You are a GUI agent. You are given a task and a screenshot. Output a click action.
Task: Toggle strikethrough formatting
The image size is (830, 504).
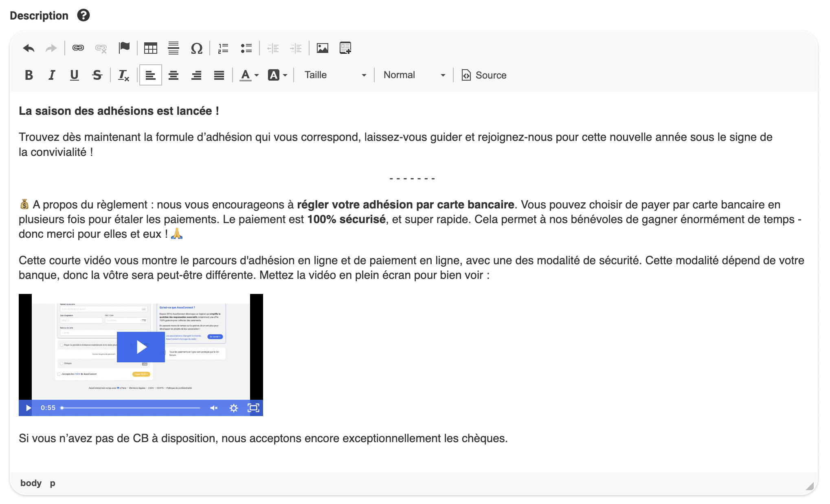(x=97, y=75)
